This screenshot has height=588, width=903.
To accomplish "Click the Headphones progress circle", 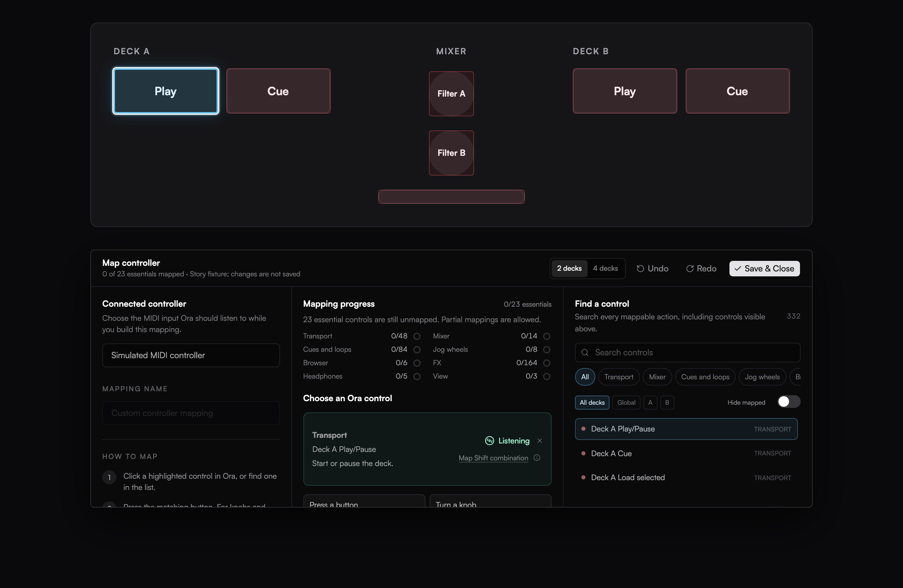I will [417, 376].
